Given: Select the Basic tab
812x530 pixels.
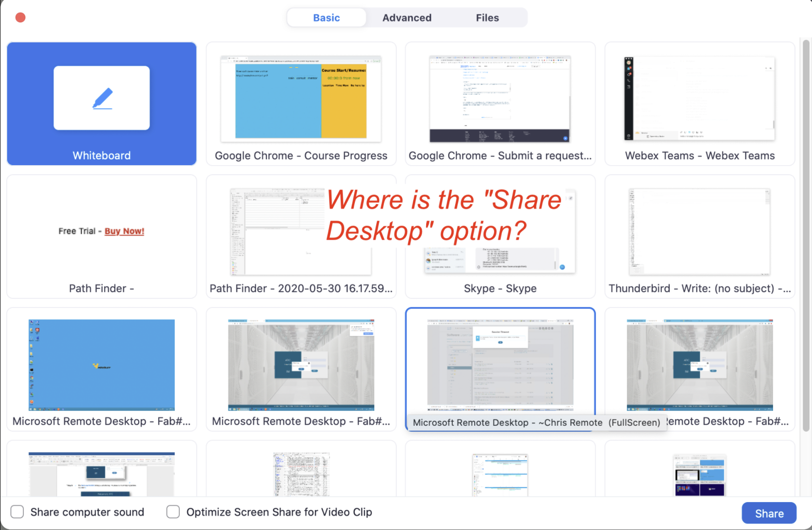Looking at the screenshot, I should (x=326, y=18).
